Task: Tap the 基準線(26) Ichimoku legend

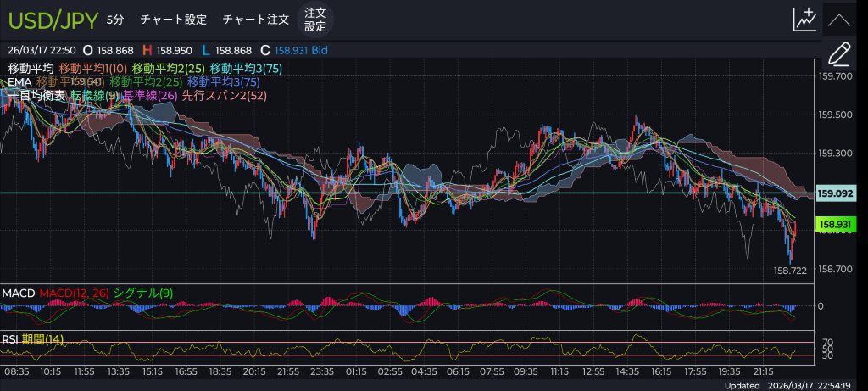Action: (150, 96)
